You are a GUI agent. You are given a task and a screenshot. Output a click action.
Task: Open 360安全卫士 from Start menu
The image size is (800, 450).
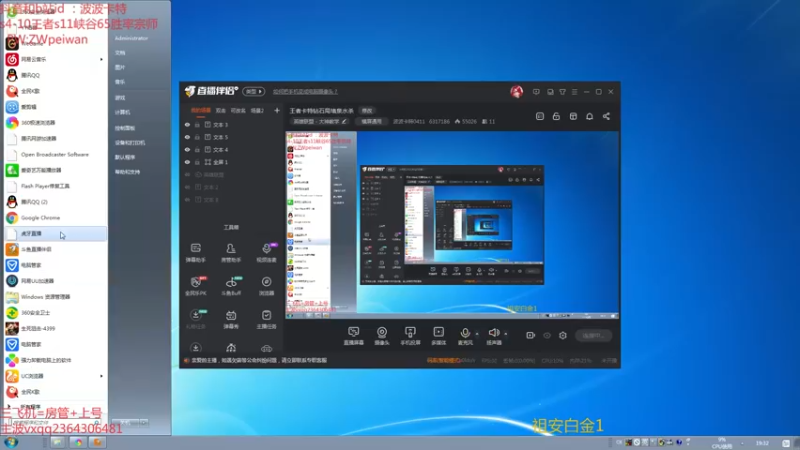click(x=55, y=313)
